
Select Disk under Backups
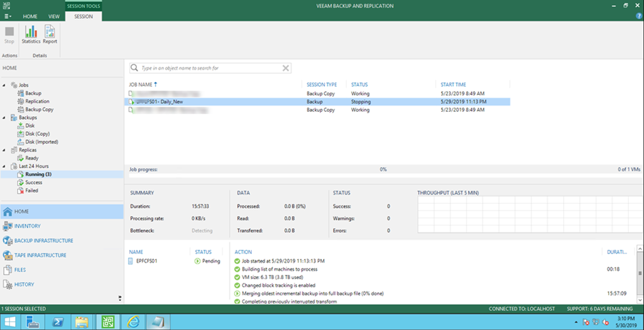tap(30, 125)
